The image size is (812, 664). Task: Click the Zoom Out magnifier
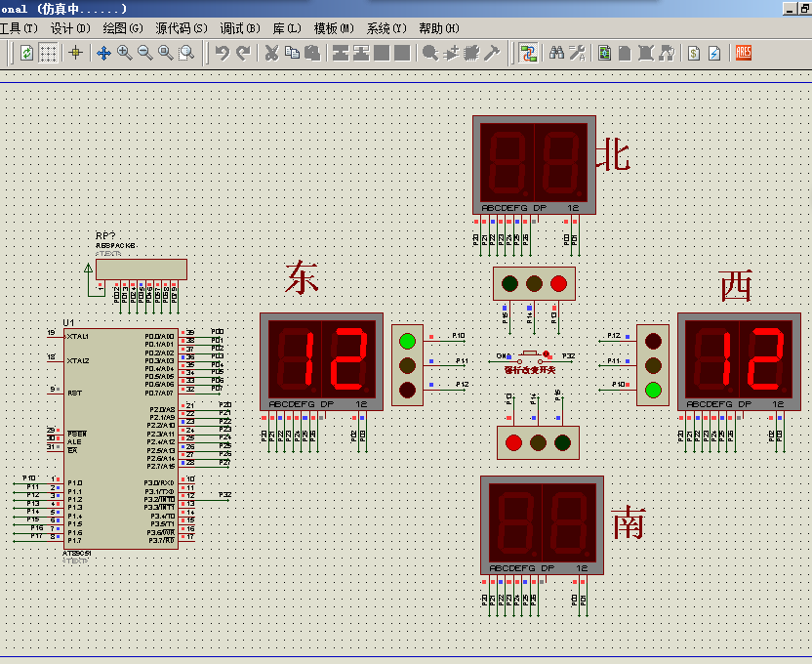coord(145,53)
